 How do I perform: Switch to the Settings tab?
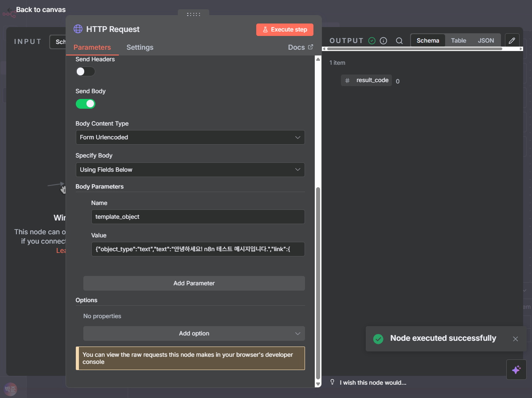140,47
